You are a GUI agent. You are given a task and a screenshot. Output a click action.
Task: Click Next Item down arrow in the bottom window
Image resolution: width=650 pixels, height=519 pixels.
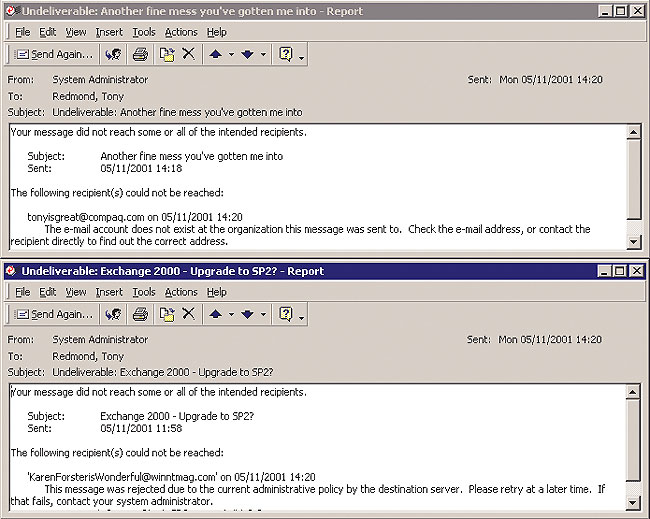(x=247, y=314)
